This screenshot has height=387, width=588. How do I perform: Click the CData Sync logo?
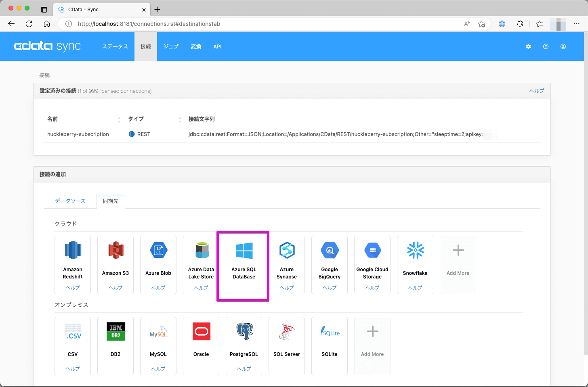pos(47,46)
